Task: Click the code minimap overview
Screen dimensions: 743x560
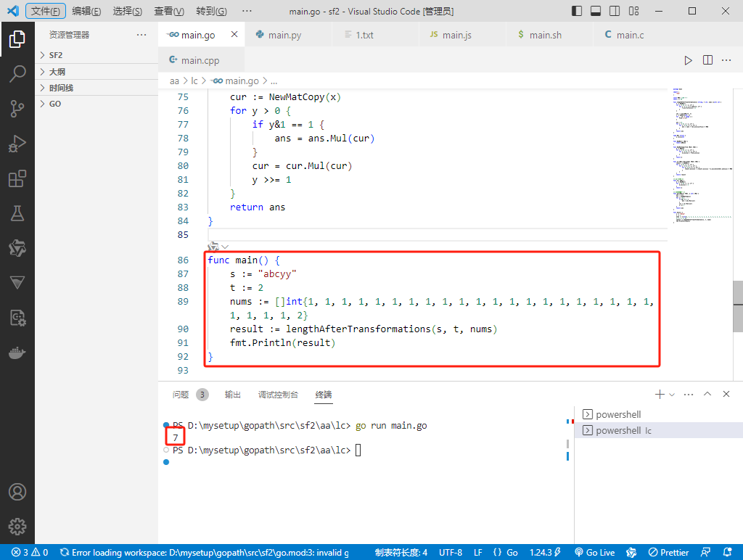Action: click(702, 155)
